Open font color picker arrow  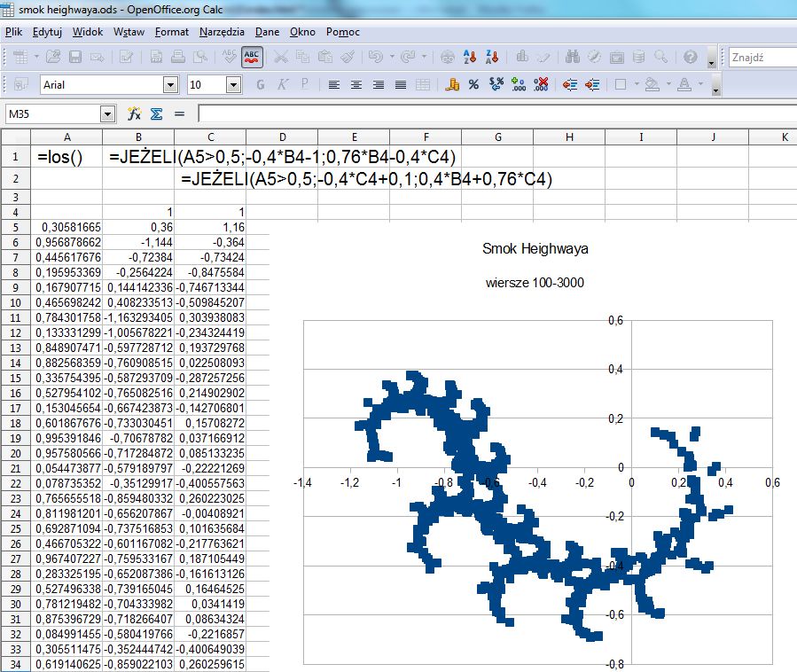(x=700, y=85)
